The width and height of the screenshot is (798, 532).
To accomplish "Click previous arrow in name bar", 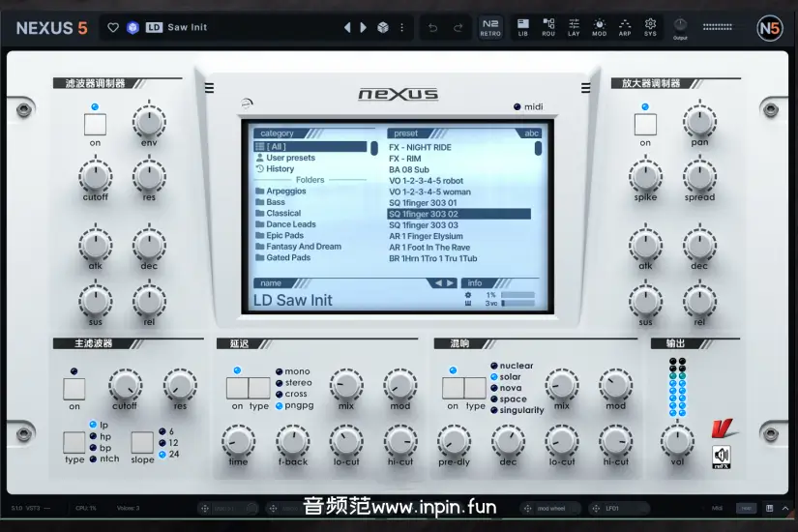I will [x=438, y=283].
